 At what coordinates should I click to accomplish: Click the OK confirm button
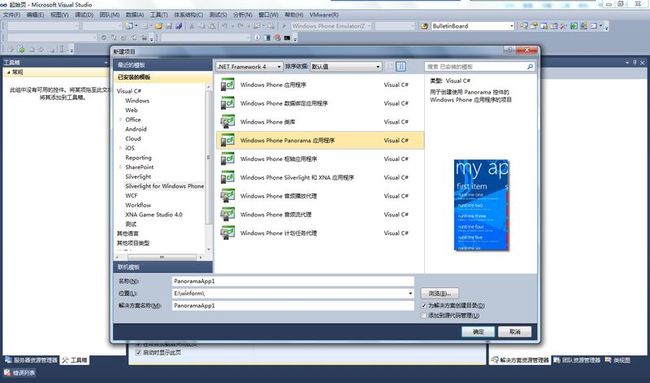[x=478, y=332]
